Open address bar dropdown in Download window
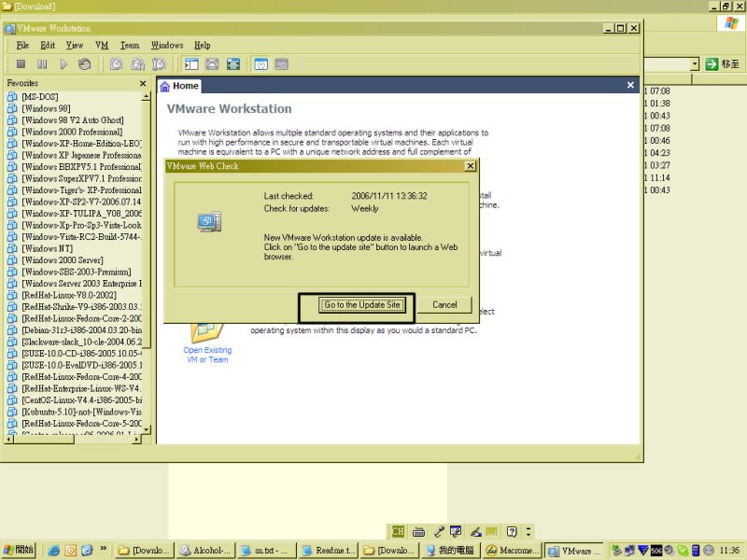 [x=695, y=63]
